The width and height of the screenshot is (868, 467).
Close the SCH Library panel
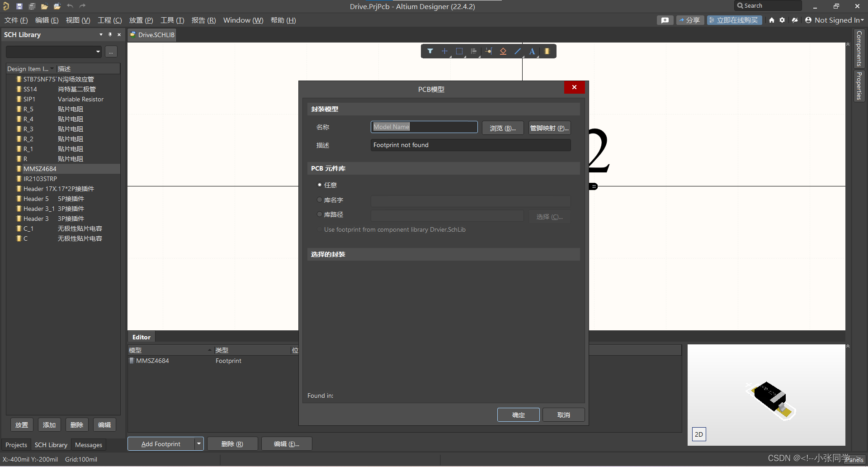tap(119, 34)
